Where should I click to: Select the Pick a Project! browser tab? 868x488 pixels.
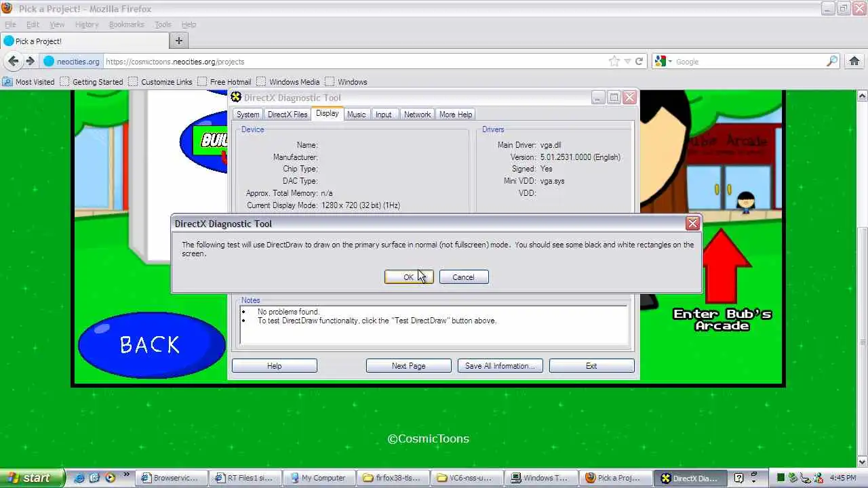[84, 41]
